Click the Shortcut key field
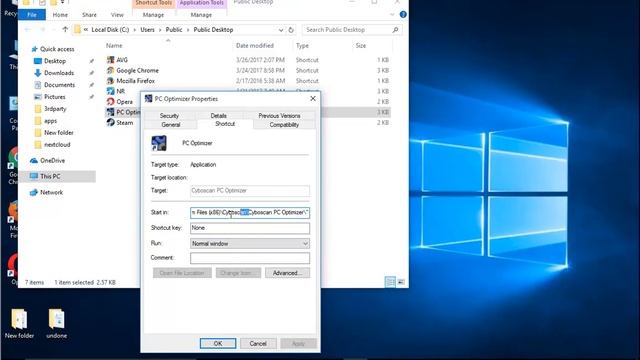This screenshot has height=360, width=640. coord(250,228)
